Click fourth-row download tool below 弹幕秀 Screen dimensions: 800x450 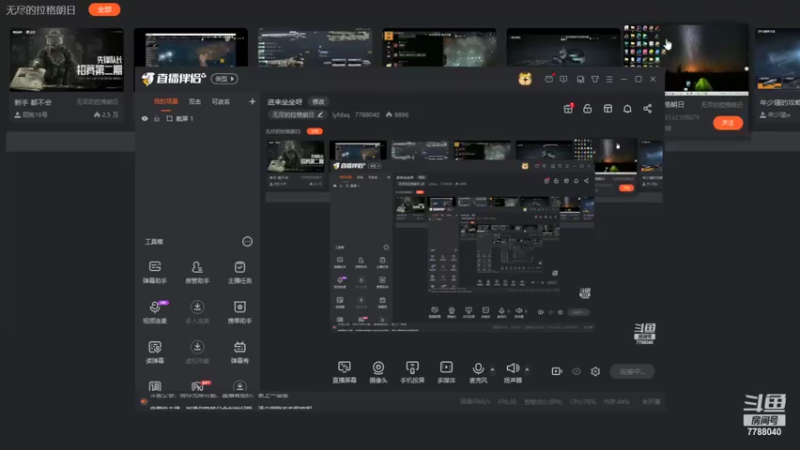click(x=239, y=386)
